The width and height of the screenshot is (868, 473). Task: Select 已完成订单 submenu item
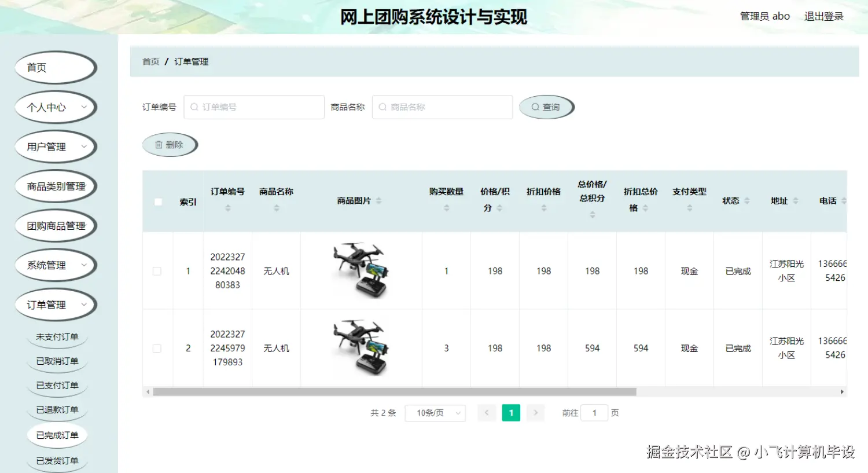[x=57, y=435]
